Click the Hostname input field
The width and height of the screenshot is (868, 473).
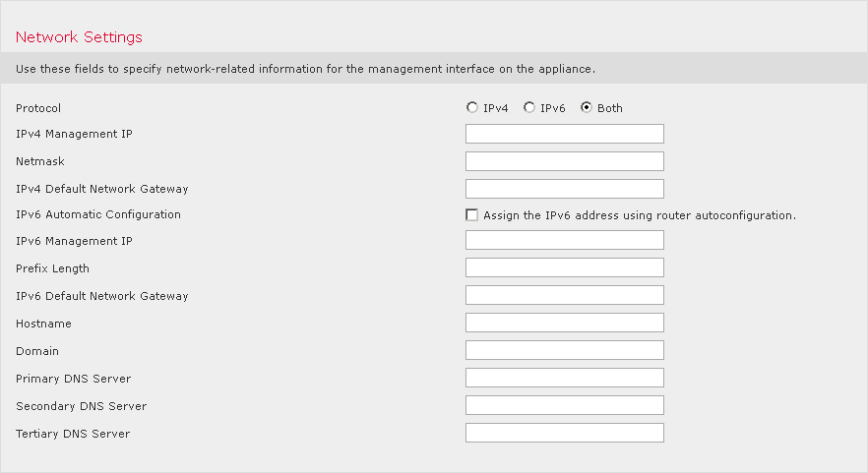tap(564, 323)
